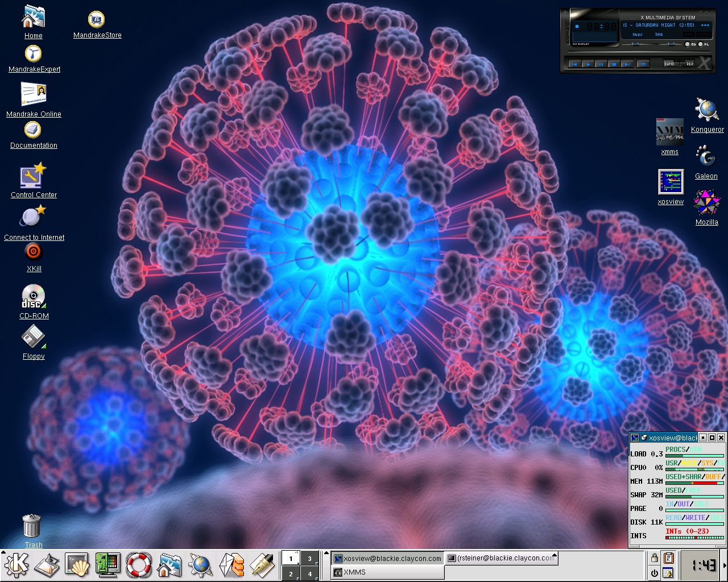Click the XMMS volume slider
Image resolution: width=728 pixels, height=582 pixels.
click(640, 44)
